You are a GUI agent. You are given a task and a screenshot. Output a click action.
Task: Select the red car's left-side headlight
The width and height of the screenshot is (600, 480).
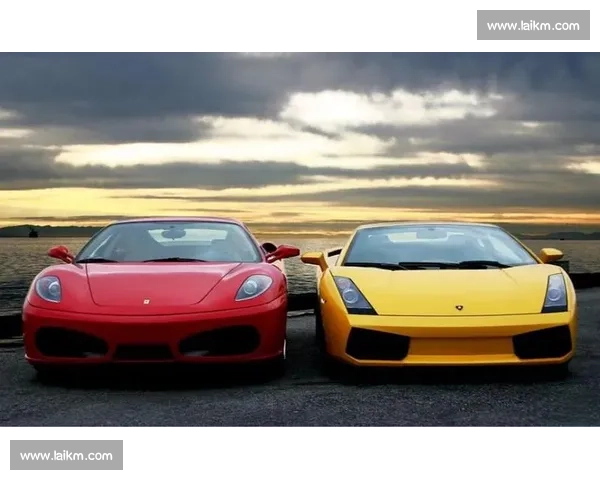(x=48, y=289)
